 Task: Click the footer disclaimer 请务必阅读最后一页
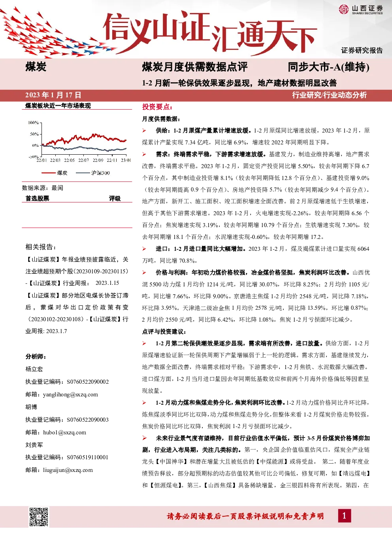click(245, 516)
